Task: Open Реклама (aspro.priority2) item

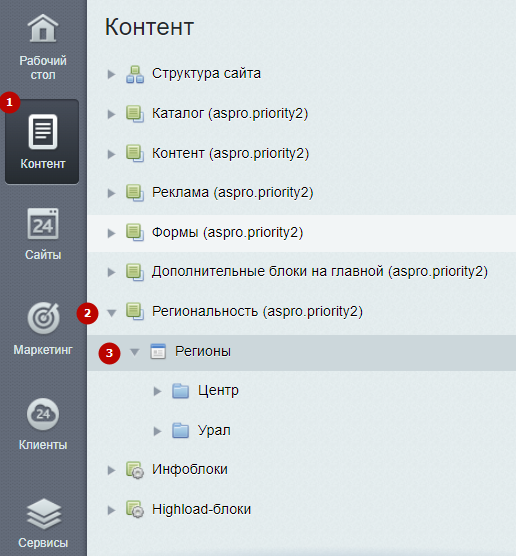Action: [232, 193]
